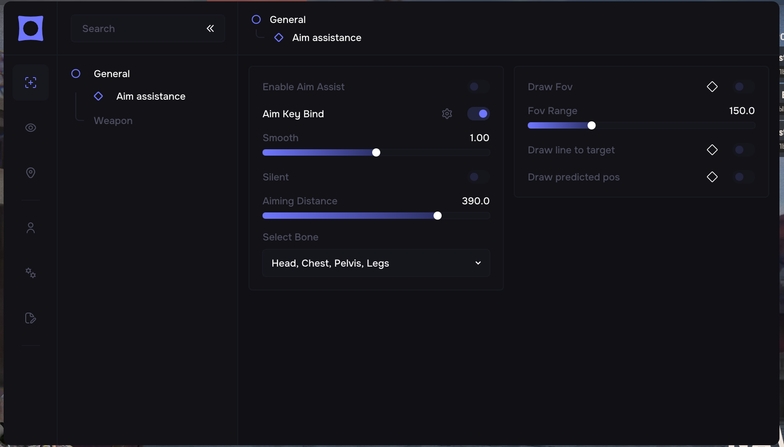Open the file edit sidebar section

30,318
